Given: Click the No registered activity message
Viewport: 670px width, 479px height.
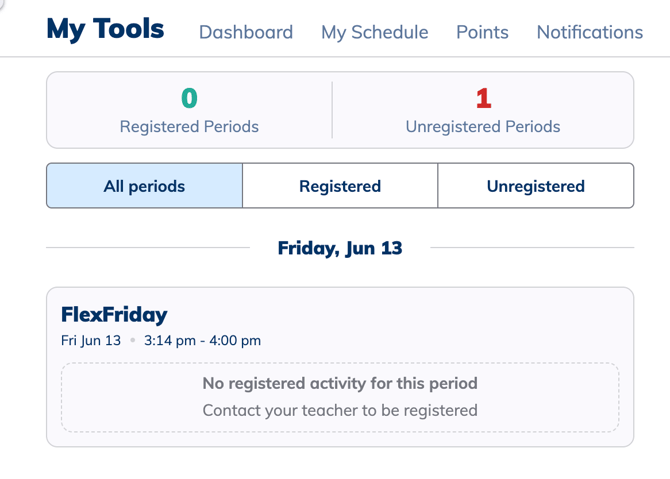Looking at the screenshot, I should (340, 383).
